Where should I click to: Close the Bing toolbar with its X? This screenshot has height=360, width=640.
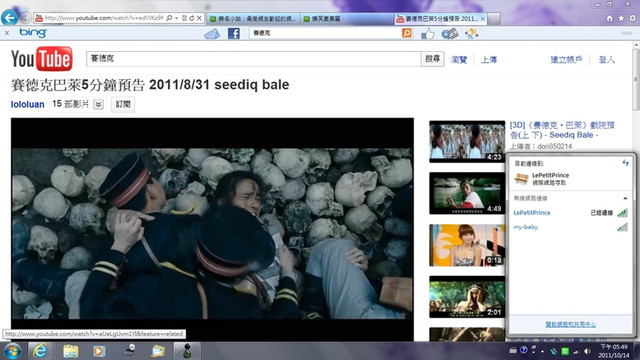(x=7, y=33)
